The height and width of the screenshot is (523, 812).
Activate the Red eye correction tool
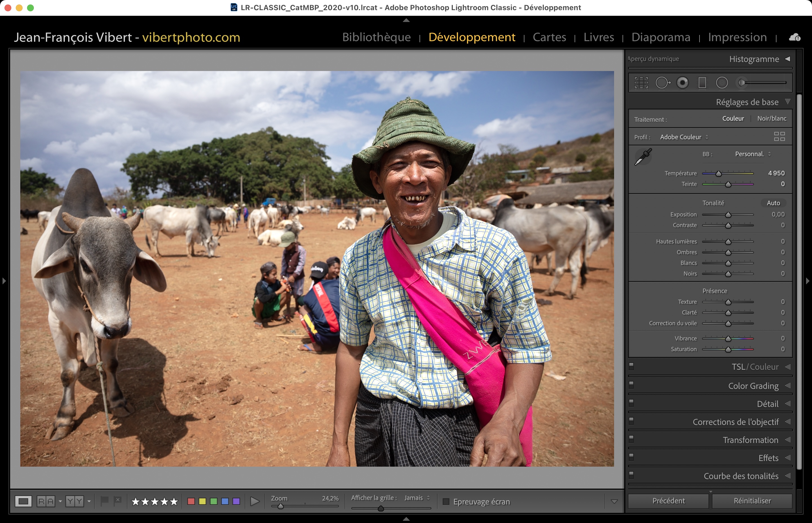coord(682,83)
